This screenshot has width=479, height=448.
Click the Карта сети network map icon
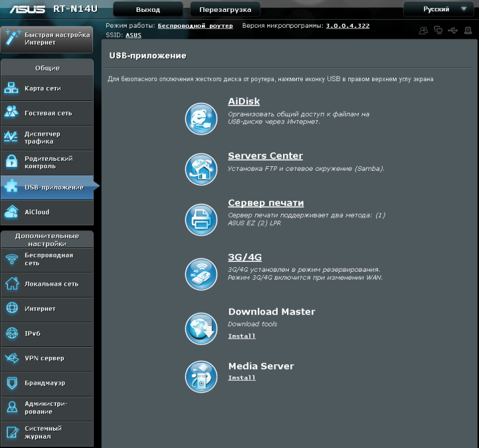click(11, 88)
